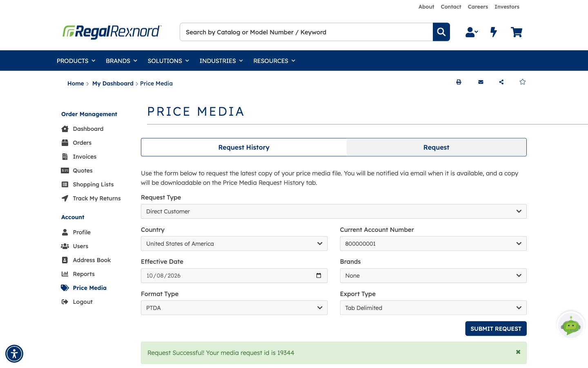This screenshot has height=368, width=588.
Task: Print this page using printer icon
Action: point(459,82)
